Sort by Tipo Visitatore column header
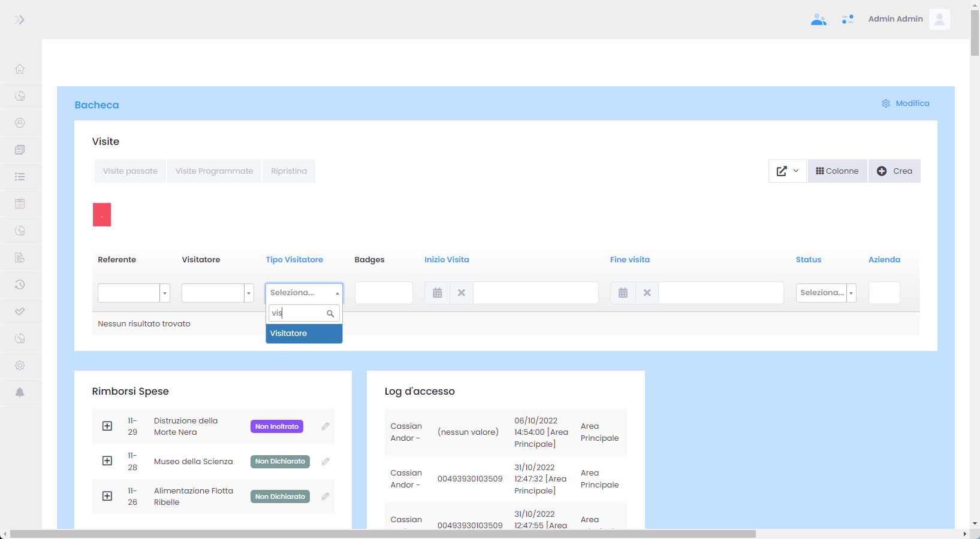This screenshot has width=980, height=539. [x=294, y=259]
